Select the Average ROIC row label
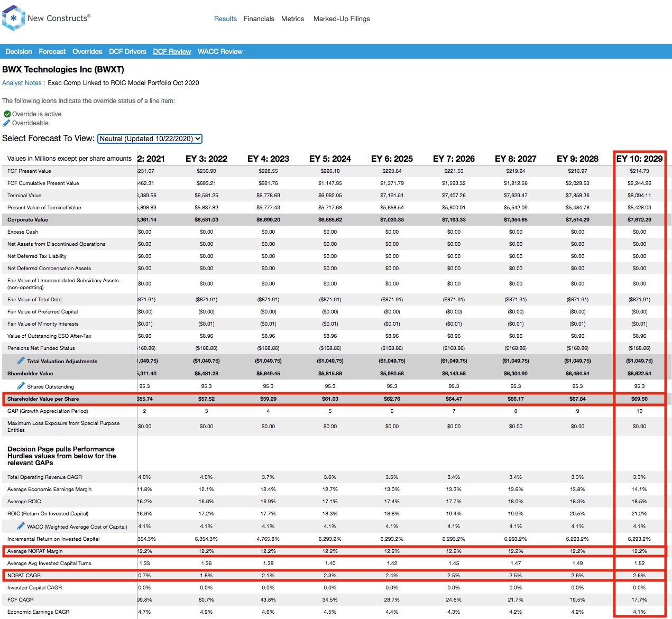Screen dimensions: 672x619 pyautogui.click(x=24, y=502)
